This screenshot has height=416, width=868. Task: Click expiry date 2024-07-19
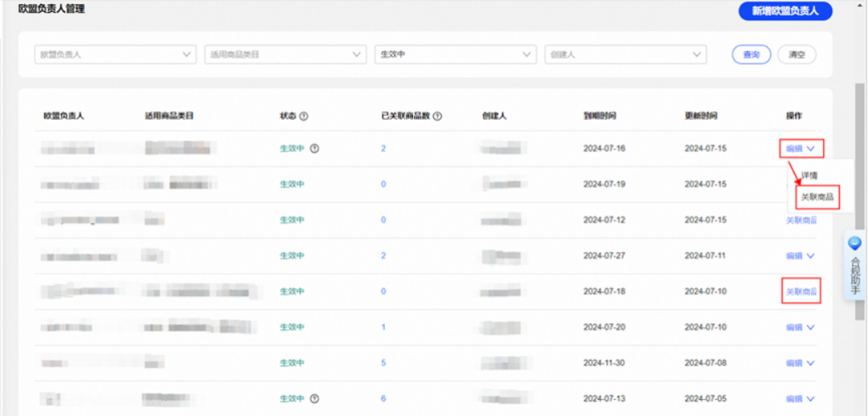point(604,184)
